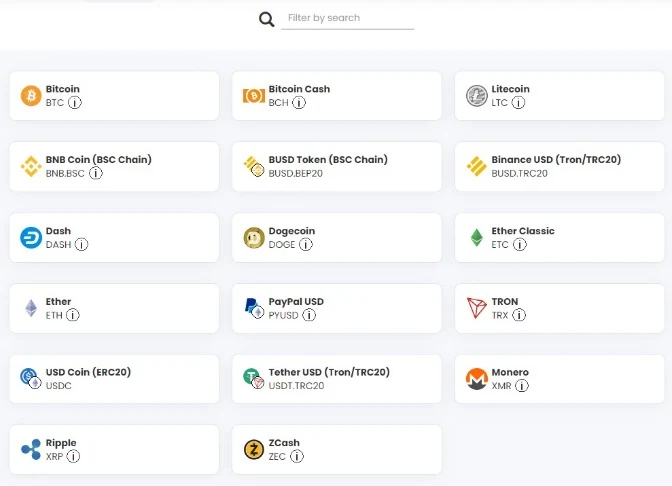Viewport: 672px width, 486px height.
Task: Open info icon next to DASH
Action: (81, 244)
